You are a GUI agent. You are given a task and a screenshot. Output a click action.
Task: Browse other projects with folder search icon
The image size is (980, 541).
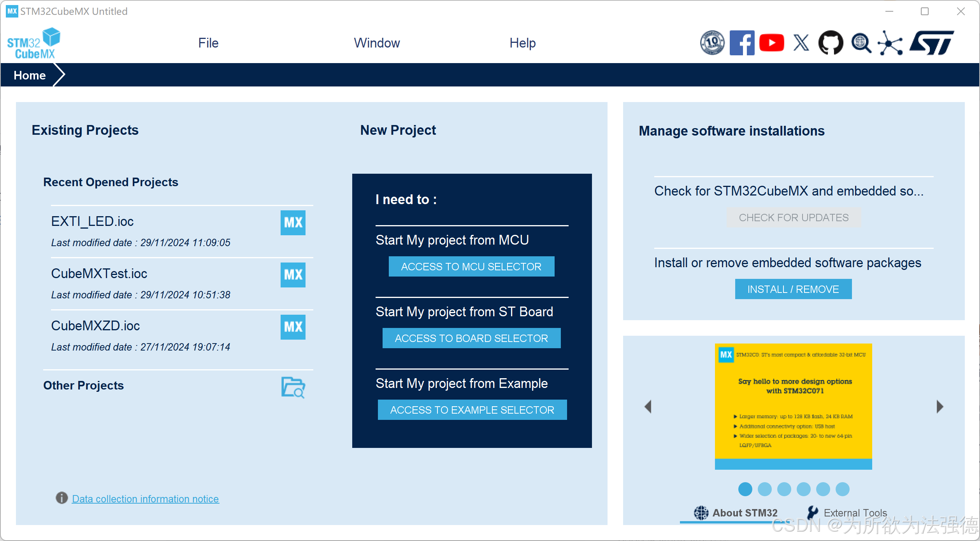(293, 387)
